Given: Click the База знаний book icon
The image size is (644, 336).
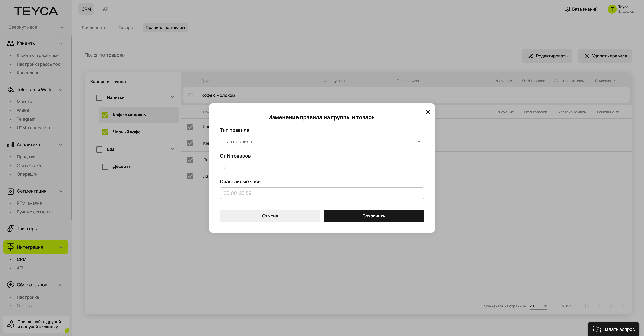Looking at the screenshot, I should tap(567, 9).
